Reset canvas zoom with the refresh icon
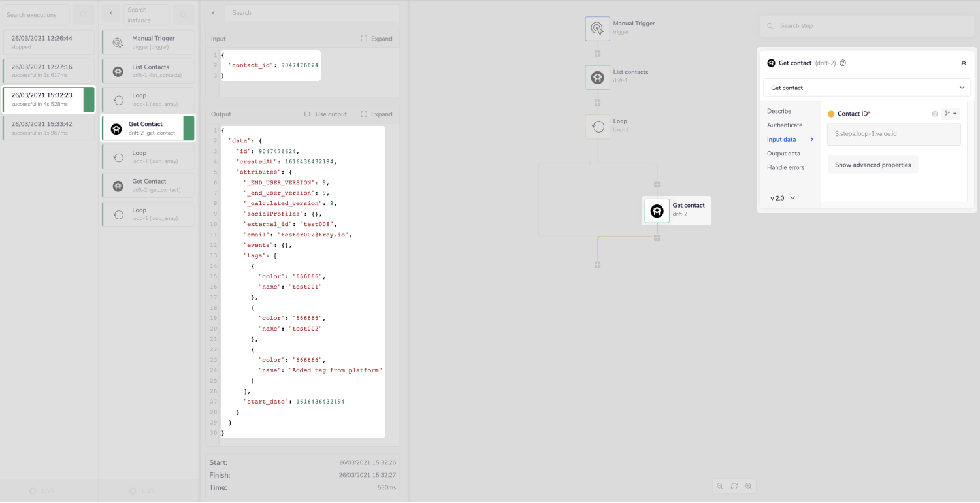 [x=734, y=486]
